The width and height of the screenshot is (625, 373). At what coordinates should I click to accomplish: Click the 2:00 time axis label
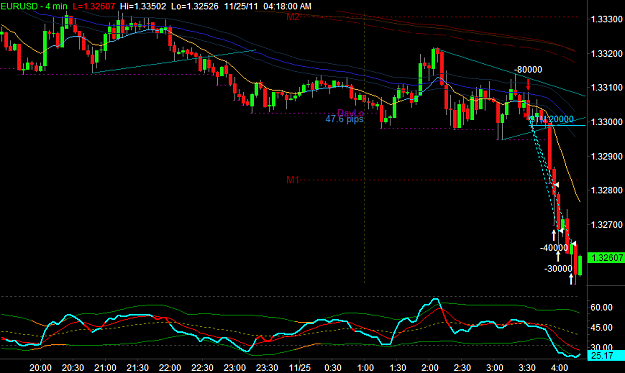click(x=430, y=368)
